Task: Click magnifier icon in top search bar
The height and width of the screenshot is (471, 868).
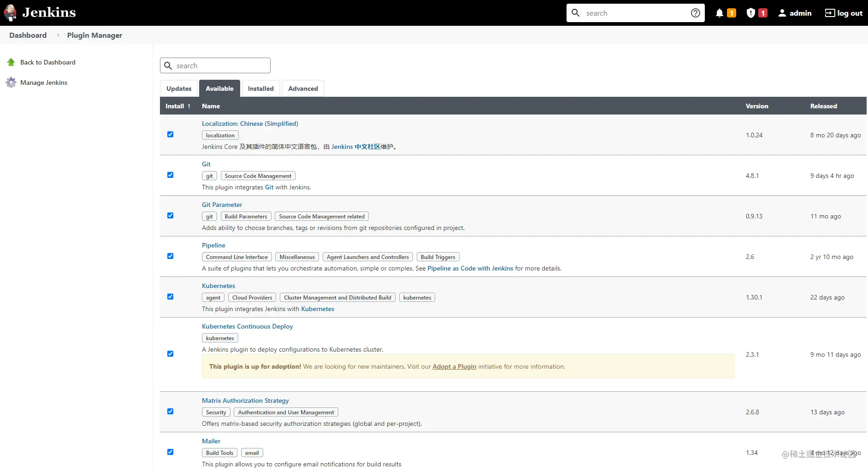Action: pos(576,13)
